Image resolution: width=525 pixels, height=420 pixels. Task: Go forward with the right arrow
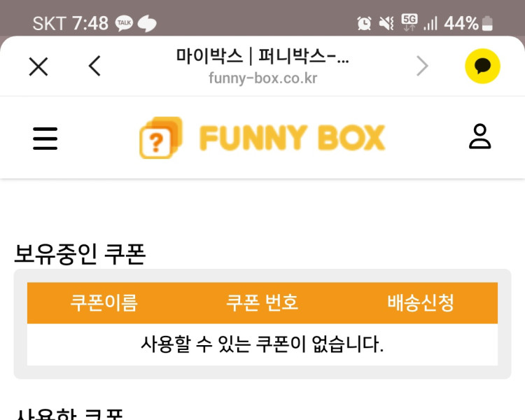(x=422, y=66)
